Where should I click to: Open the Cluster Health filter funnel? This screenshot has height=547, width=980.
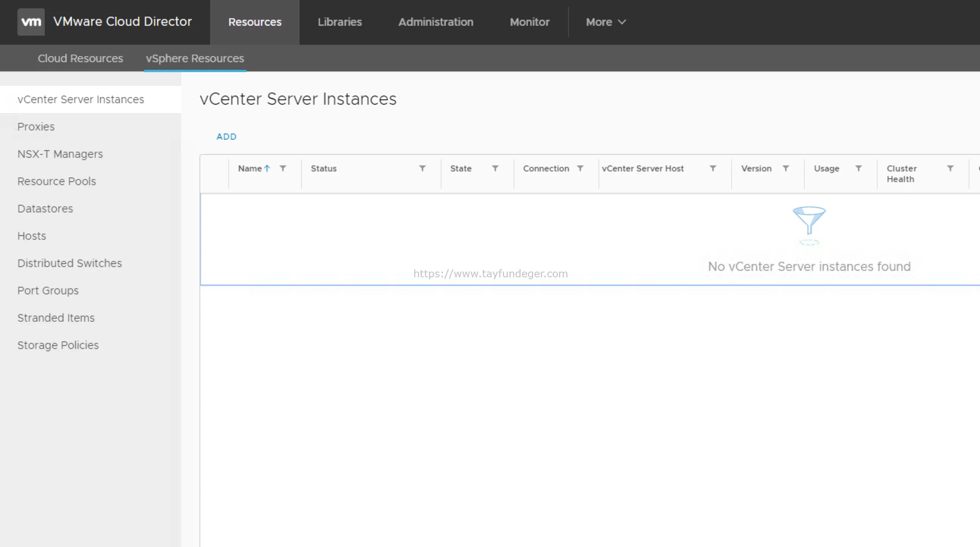tap(950, 168)
